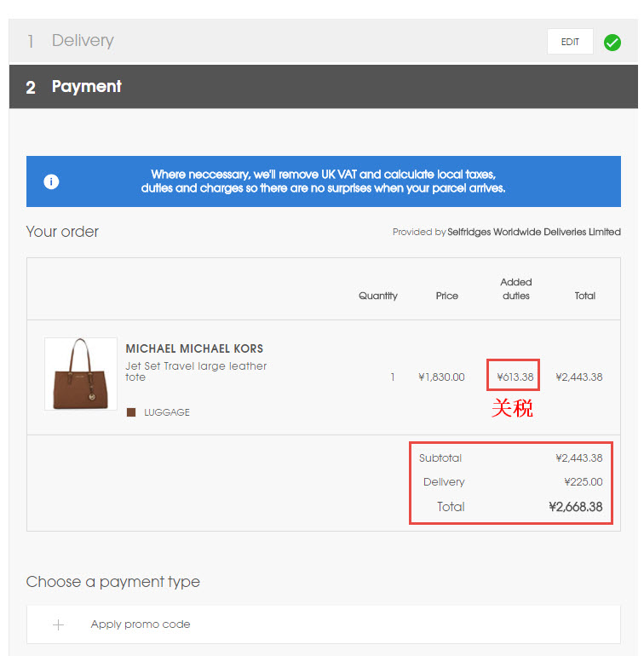Click the green checkmark icon beside Delivery

click(x=612, y=43)
